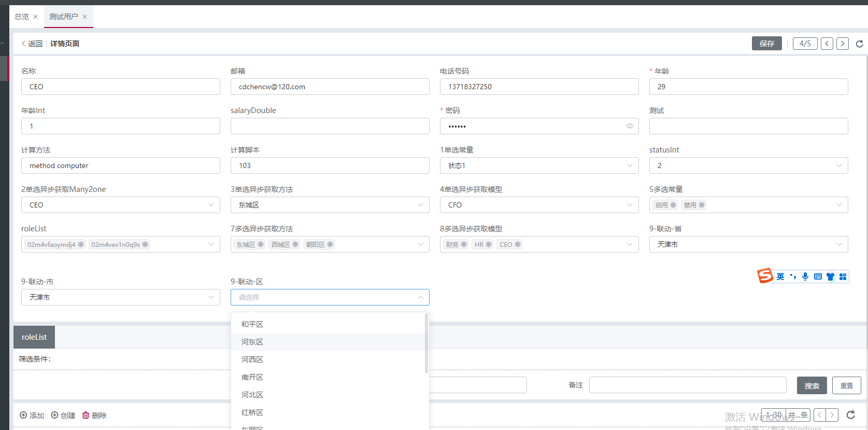The image size is (868, 430).
Task: Close the 测试用户 tab
Action: tap(84, 17)
